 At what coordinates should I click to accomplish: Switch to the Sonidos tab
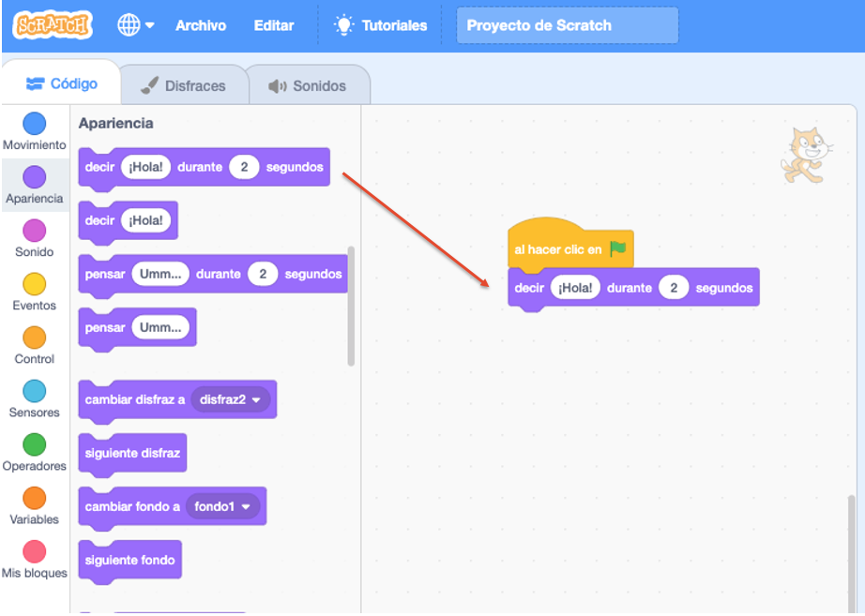pos(308,86)
